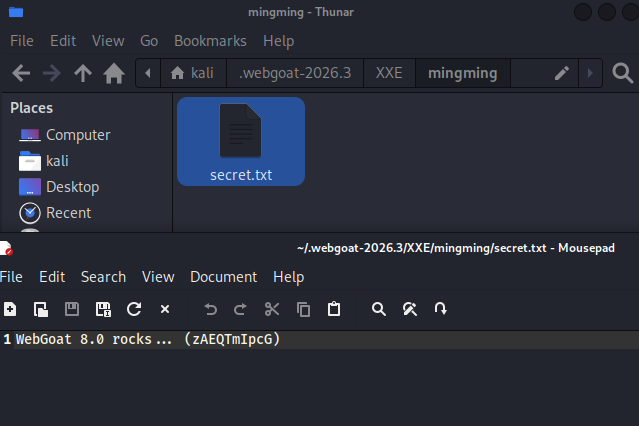
Task: Go back in Thunar navigation
Action: tap(21, 73)
